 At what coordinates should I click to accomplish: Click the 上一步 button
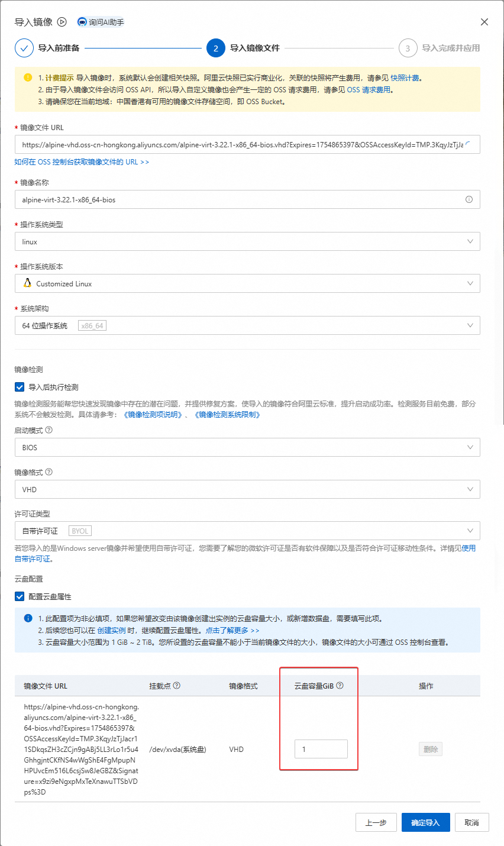click(x=376, y=822)
